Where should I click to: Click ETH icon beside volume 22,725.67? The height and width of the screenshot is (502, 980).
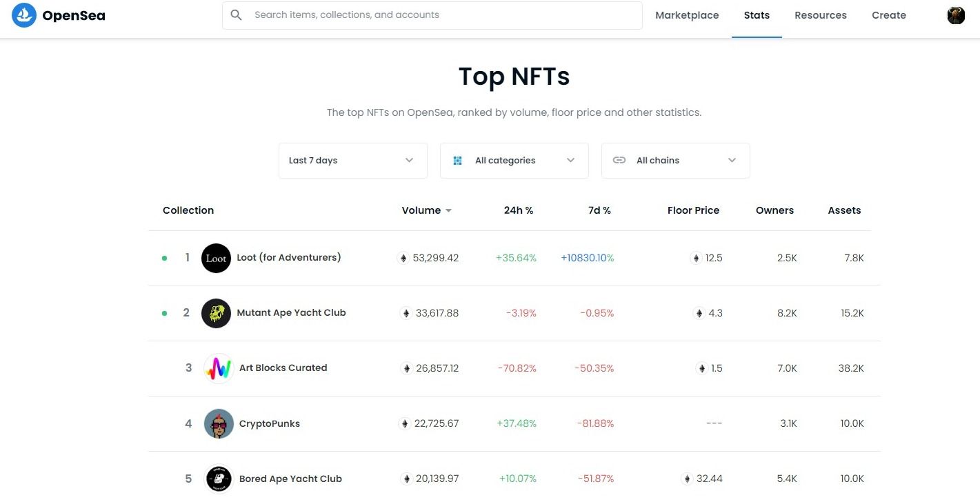click(405, 423)
